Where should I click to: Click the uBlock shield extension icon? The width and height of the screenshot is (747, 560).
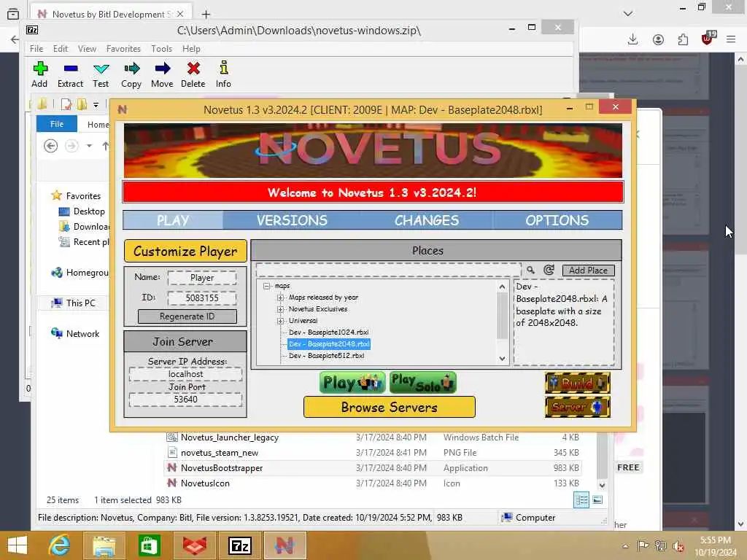708,39
